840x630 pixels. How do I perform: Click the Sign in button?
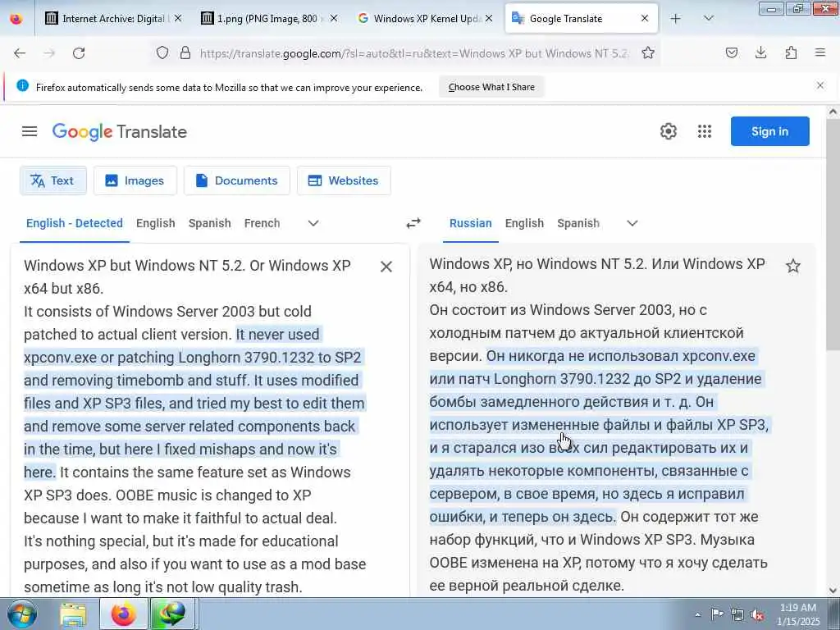[769, 131]
